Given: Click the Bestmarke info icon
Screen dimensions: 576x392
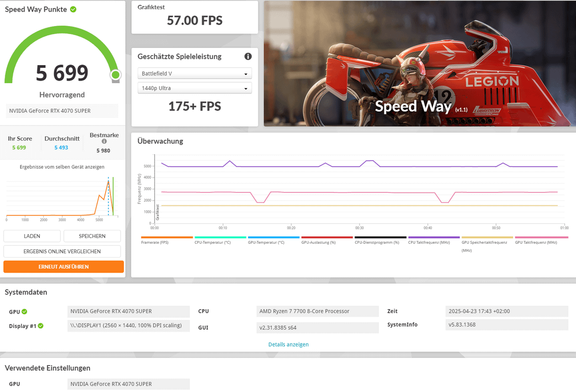Looking at the screenshot, I should point(105,141).
